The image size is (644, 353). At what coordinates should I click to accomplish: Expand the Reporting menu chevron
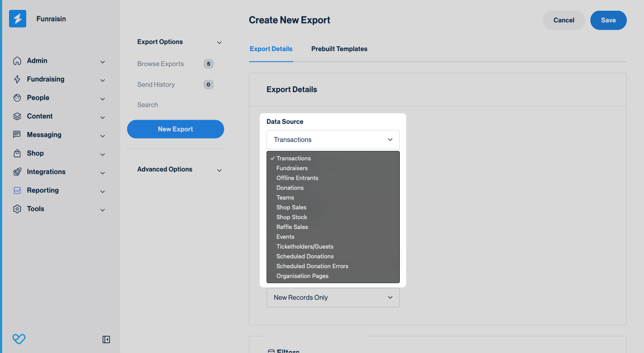pos(103,192)
